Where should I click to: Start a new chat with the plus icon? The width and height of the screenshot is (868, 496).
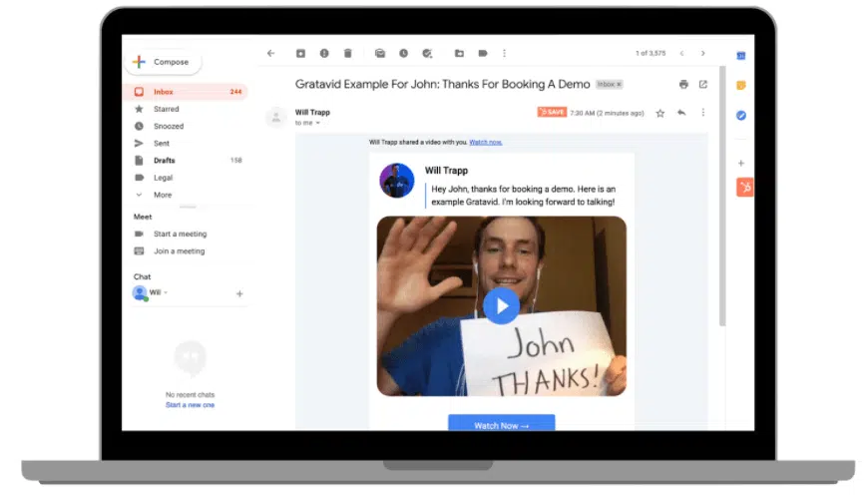[x=239, y=293]
